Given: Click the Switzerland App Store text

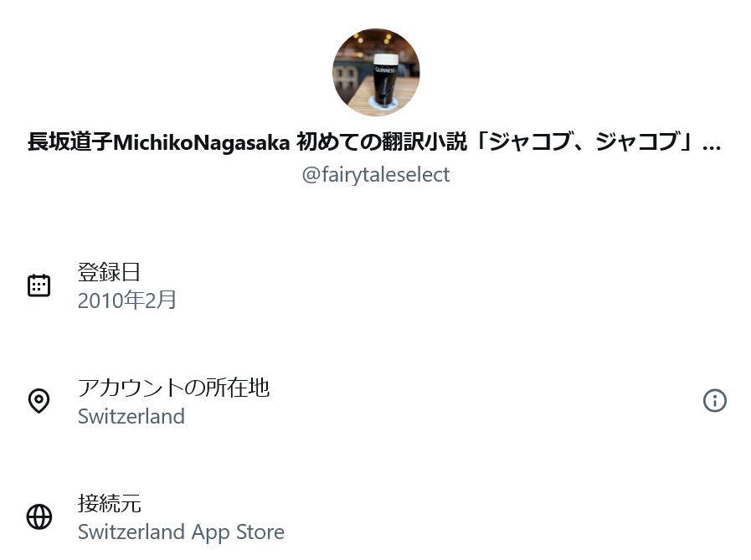Looking at the screenshot, I should [181, 532].
